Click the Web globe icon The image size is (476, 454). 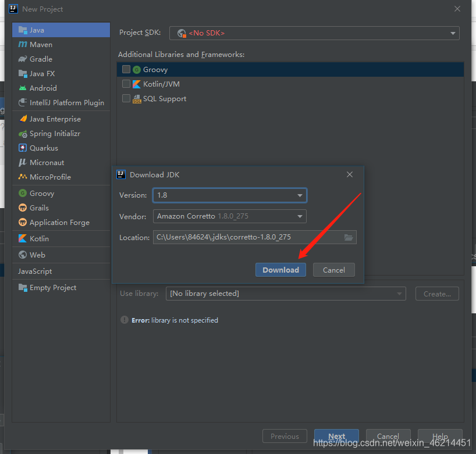(23, 255)
